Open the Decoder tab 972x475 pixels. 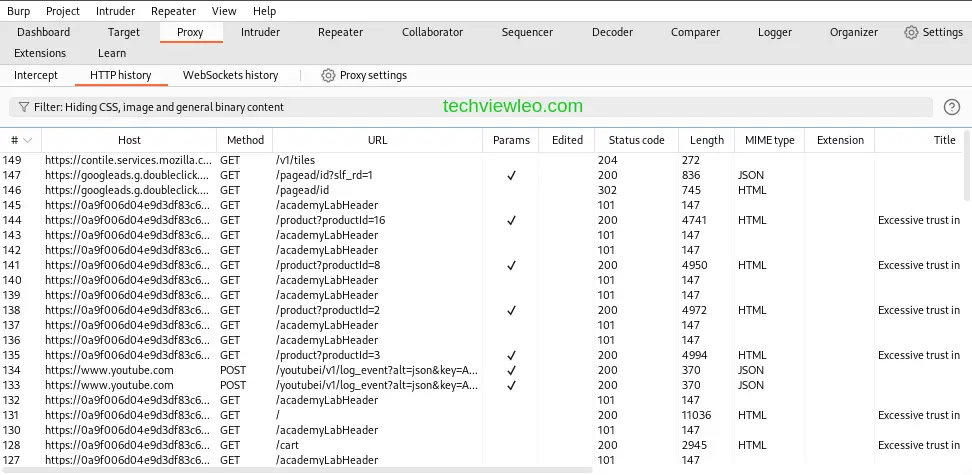(612, 32)
